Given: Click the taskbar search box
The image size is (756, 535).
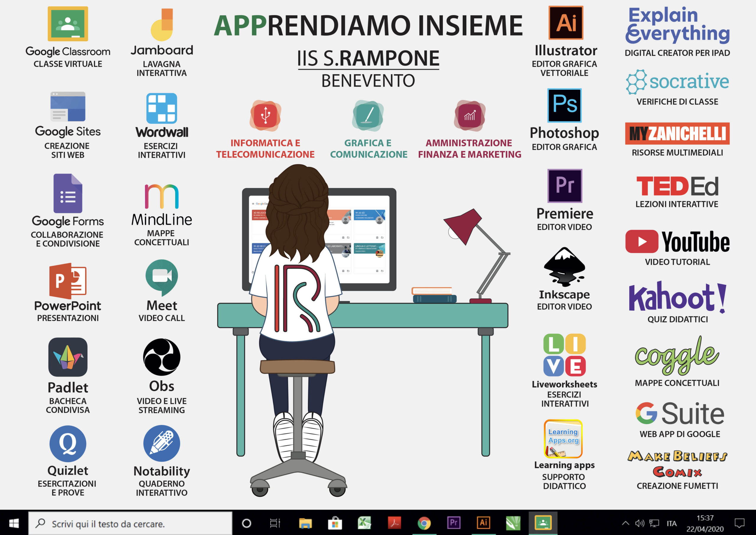Looking at the screenshot, I should coord(131,523).
